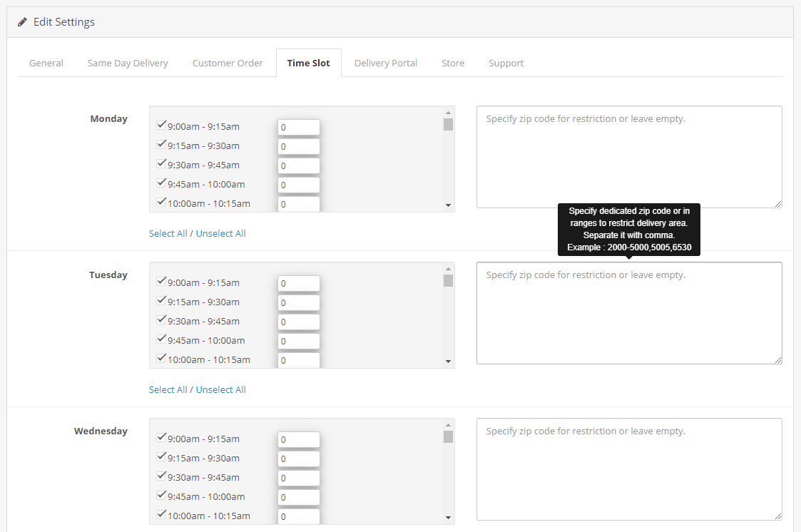Click Tuesday 9:00am - 9:15am quantity field
801x532 pixels.
299,283
